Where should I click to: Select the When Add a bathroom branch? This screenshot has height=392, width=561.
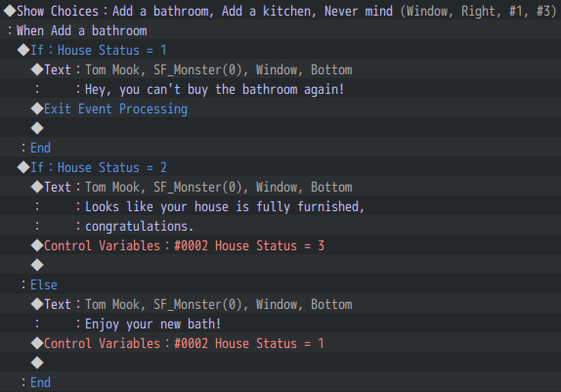(x=280, y=30)
